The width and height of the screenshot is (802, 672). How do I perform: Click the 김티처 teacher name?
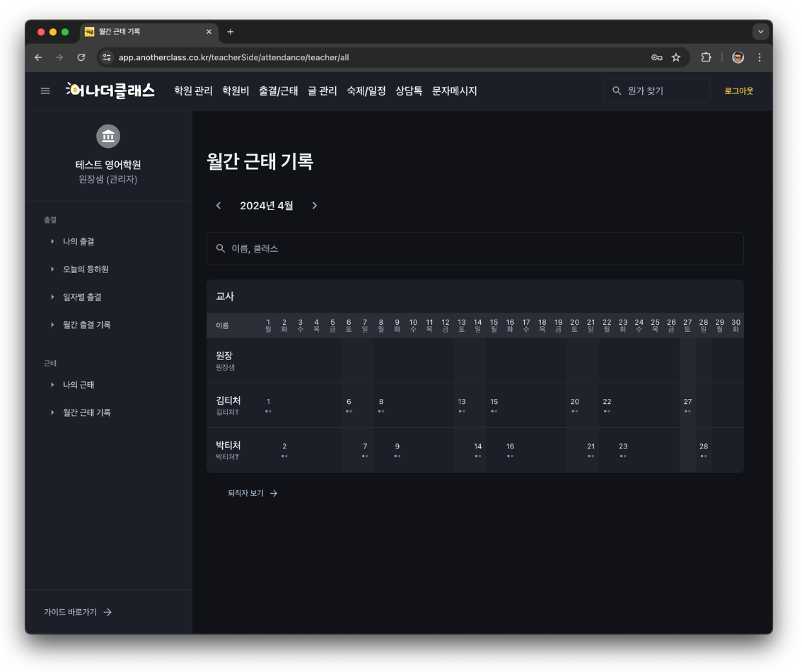pyautogui.click(x=228, y=400)
